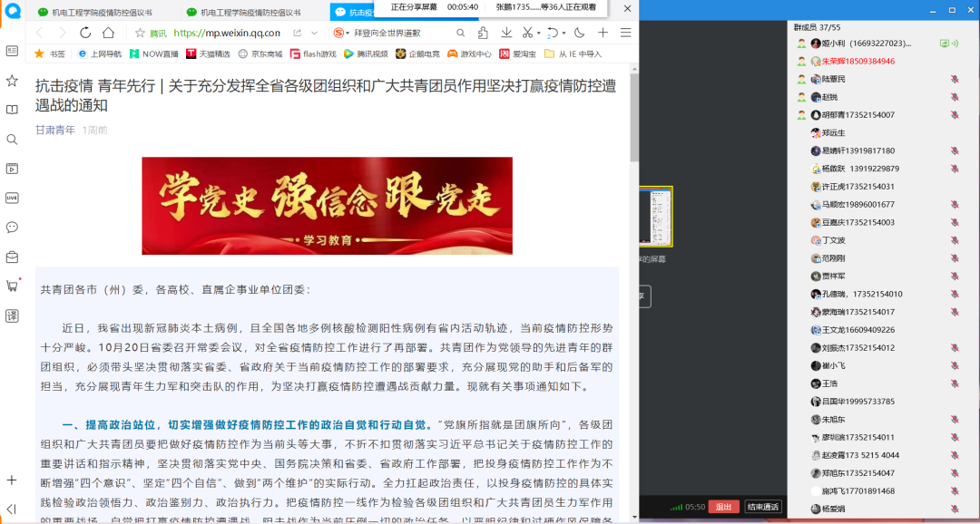The height and width of the screenshot is (524, 980).
Task: Open the 京东商城 bookmark
Action: coord(260,53)
